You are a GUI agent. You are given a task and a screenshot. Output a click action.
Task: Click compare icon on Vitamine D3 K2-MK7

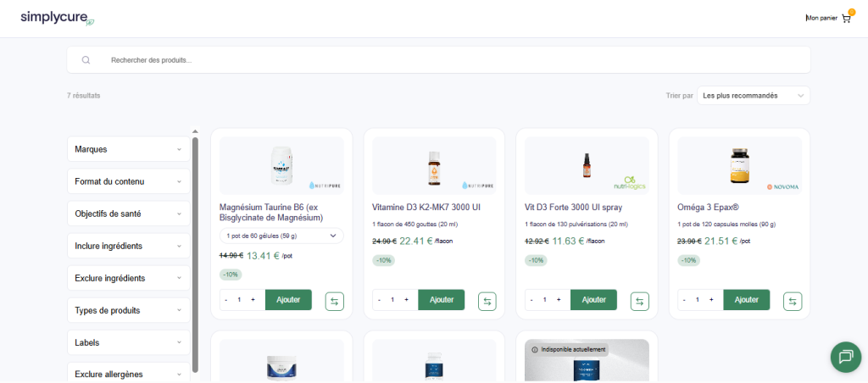tap(487, 301)
